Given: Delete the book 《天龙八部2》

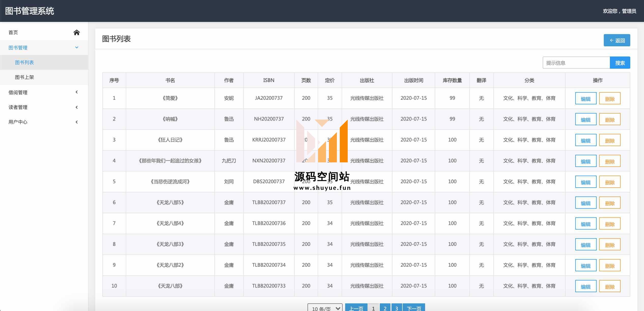Looking at the screenshot, I should (x=610, y=265).
